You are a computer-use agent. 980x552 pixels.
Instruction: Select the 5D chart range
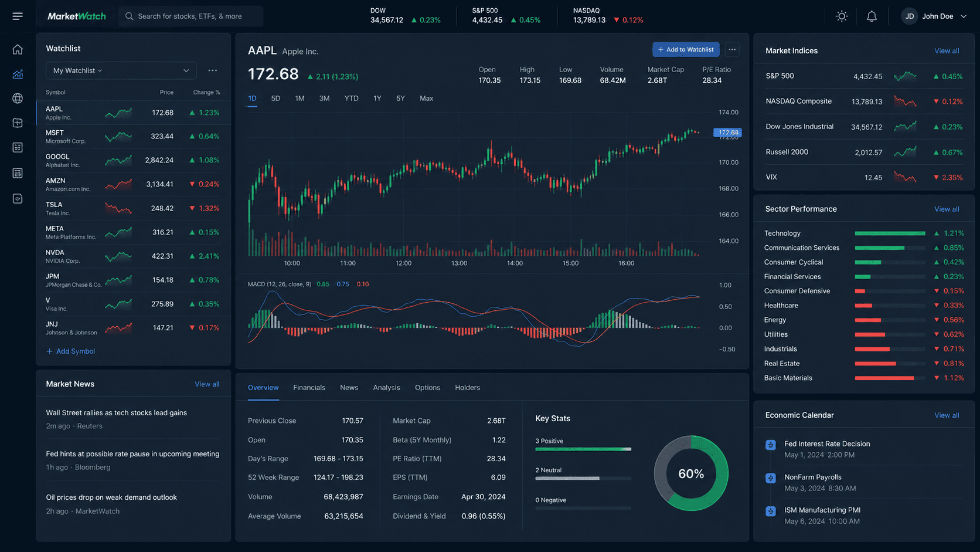275,99
